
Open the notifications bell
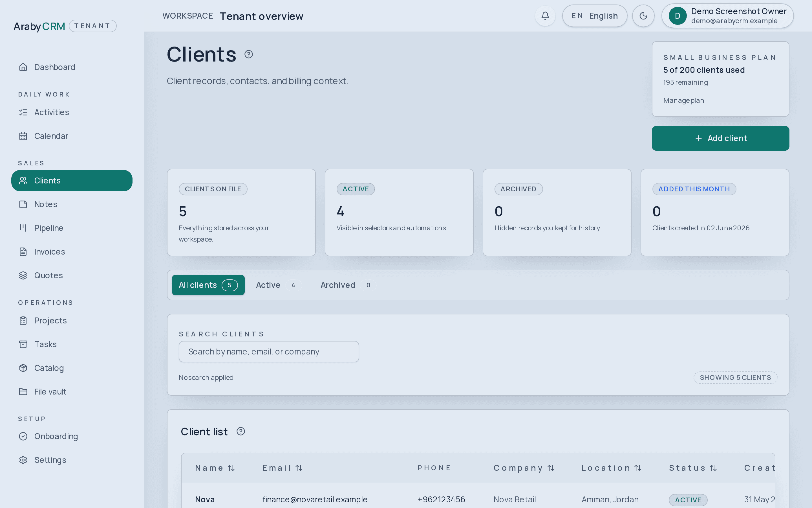(545, 16)
